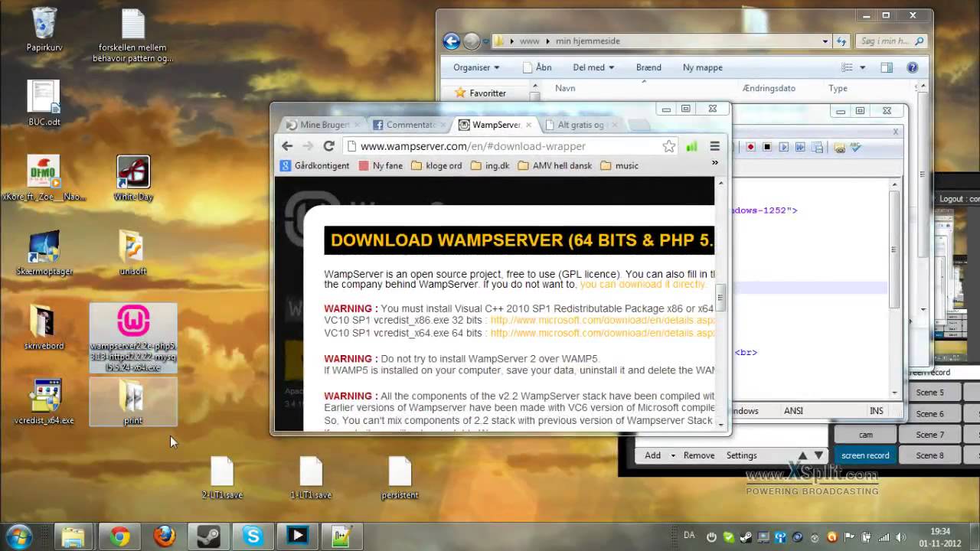Click the green signal-bars extension icon in Chrome

692,146
